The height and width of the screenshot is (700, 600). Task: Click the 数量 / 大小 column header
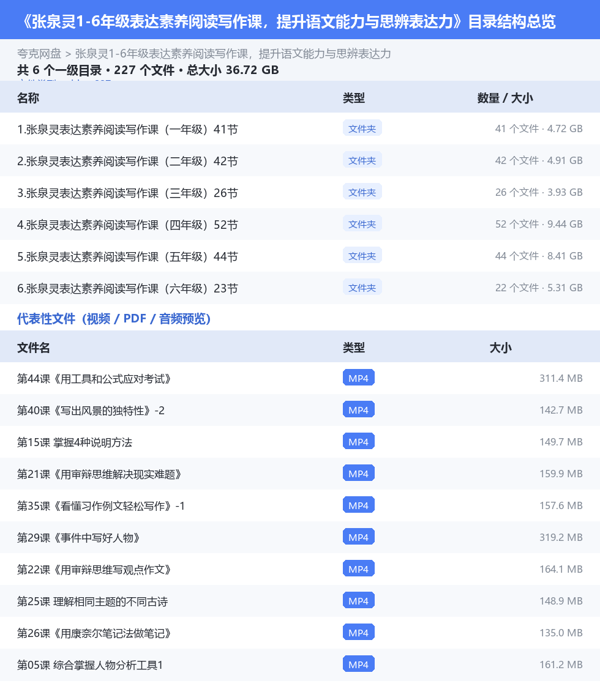click(x=505, y=99)
